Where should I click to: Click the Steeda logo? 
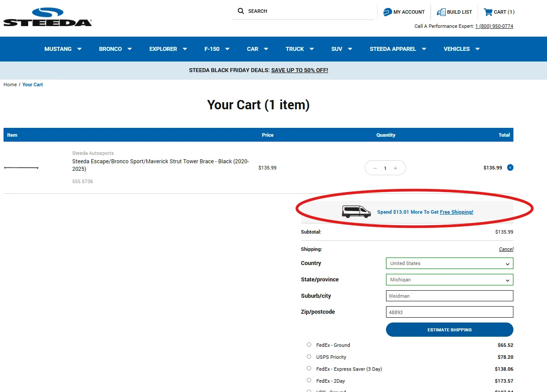pos(48,17)
